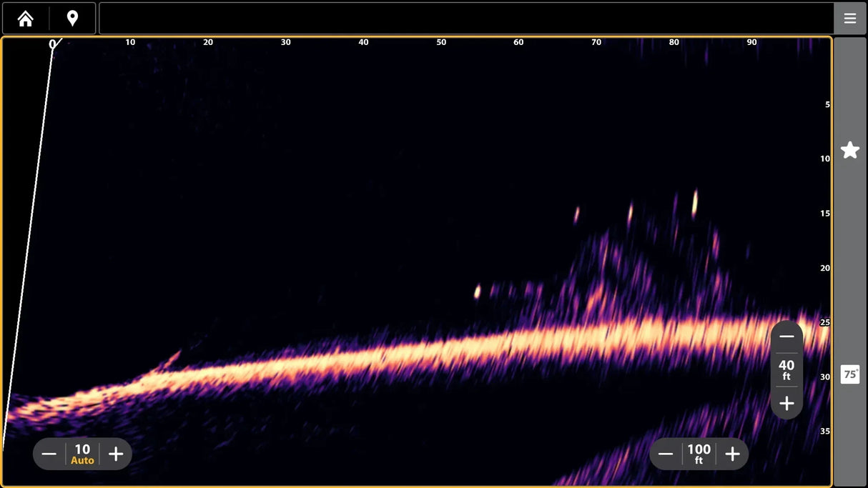Tap the 50 marker on the distance ruler
The image size is (868, 488).
tap(441, 41)
